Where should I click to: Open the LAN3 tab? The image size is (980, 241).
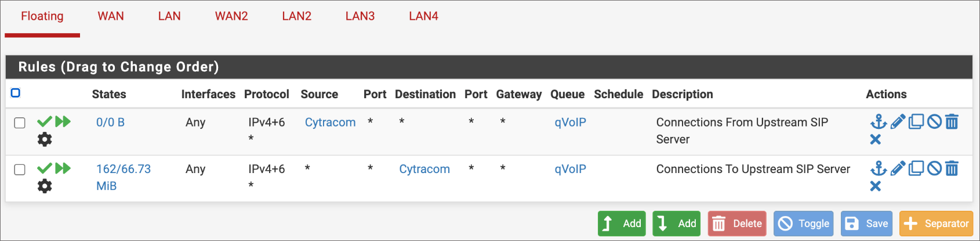click(x=360, y=16)
